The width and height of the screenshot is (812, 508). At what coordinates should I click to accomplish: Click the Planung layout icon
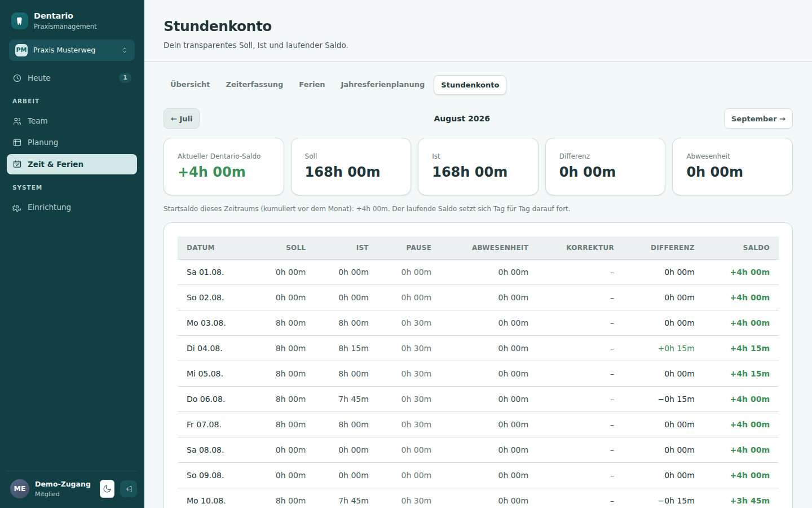(x=17, y=142)
